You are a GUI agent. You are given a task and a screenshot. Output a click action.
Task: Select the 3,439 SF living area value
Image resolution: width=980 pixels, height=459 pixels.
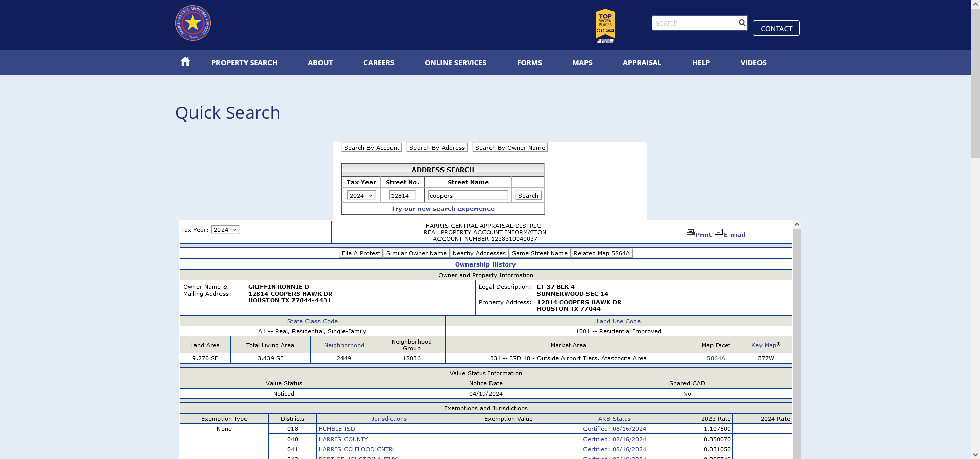point(271,358)
